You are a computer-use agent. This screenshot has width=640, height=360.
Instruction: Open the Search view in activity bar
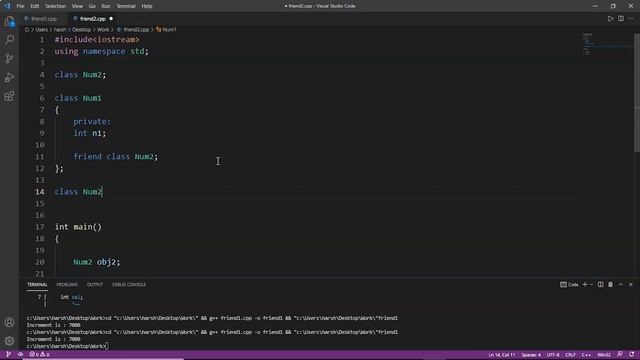click(9, 40)
